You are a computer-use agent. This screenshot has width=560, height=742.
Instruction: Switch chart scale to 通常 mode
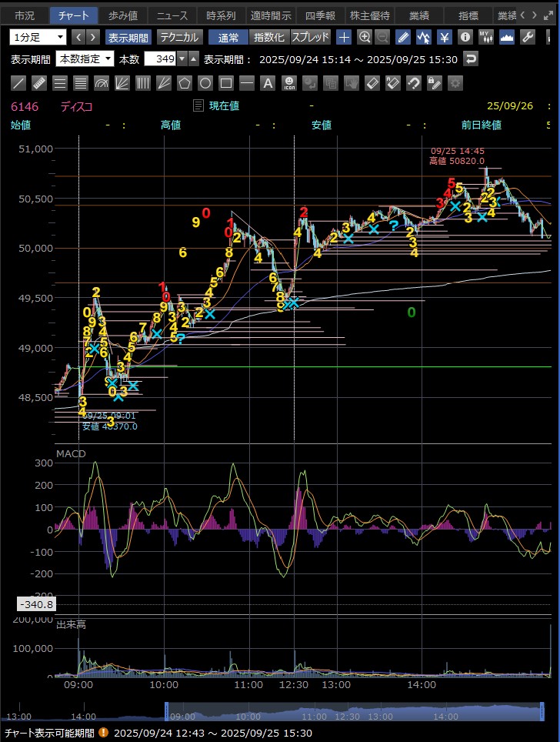[x=228, y=37]
